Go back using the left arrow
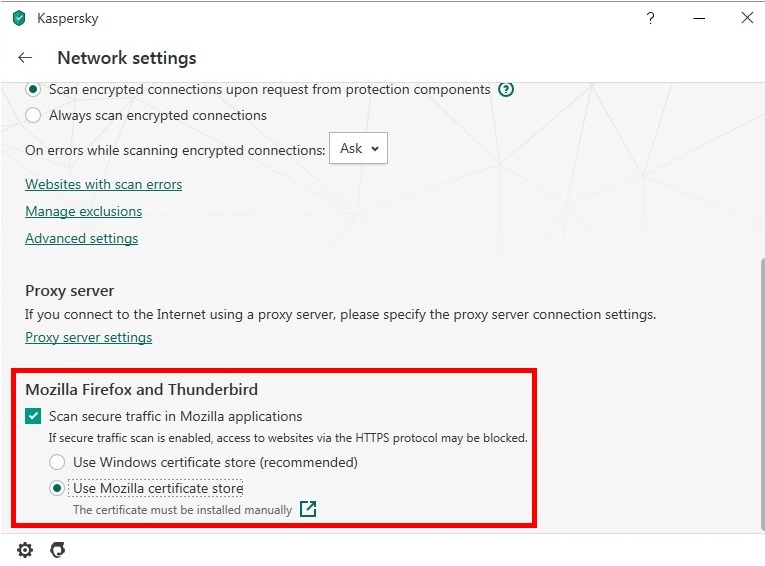Viewport: 765px width, 566px height. point(25,58)
